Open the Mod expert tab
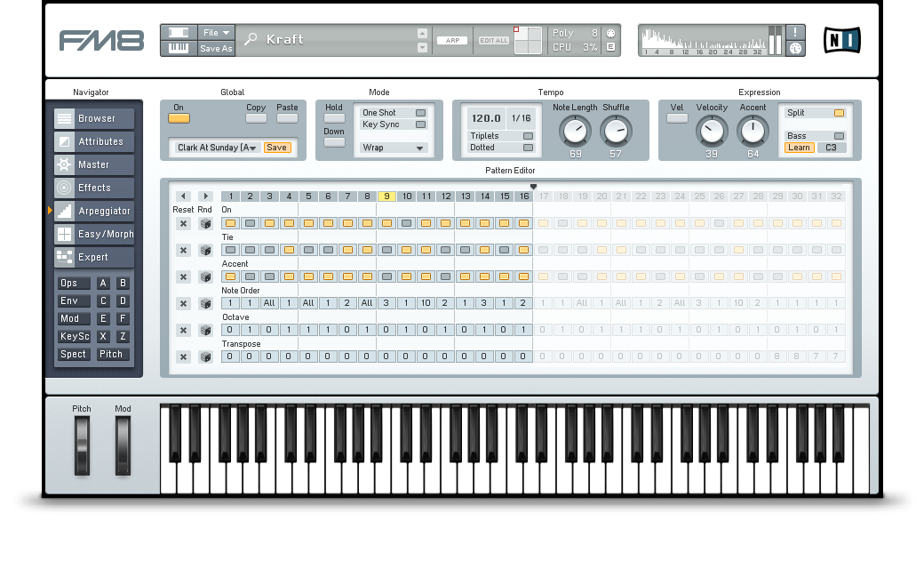 click(x=73, y=319)
